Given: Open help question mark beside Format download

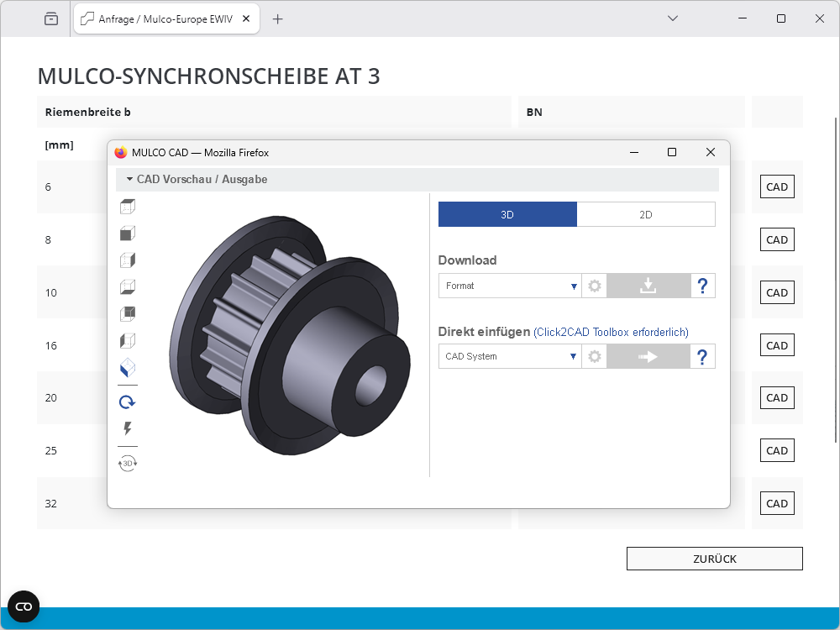Looking at the screenshot, I should point(702,286).
